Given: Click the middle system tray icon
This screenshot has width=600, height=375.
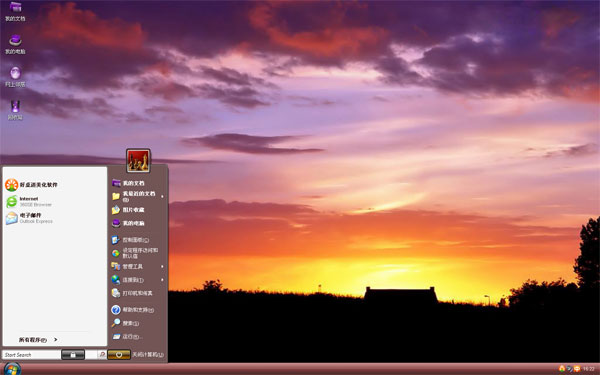Looking at the screenshot, I should click(x=569, y=369).
